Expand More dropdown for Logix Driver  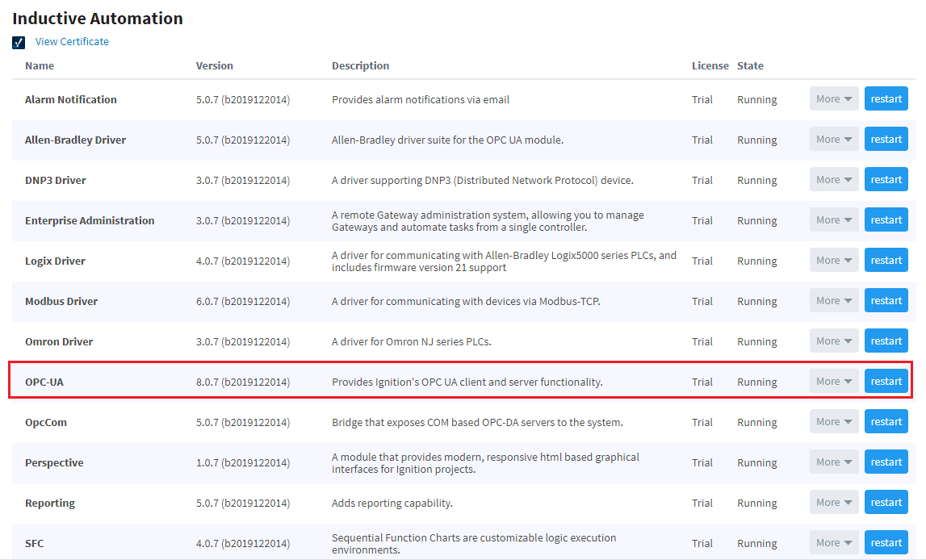(834, 261)
